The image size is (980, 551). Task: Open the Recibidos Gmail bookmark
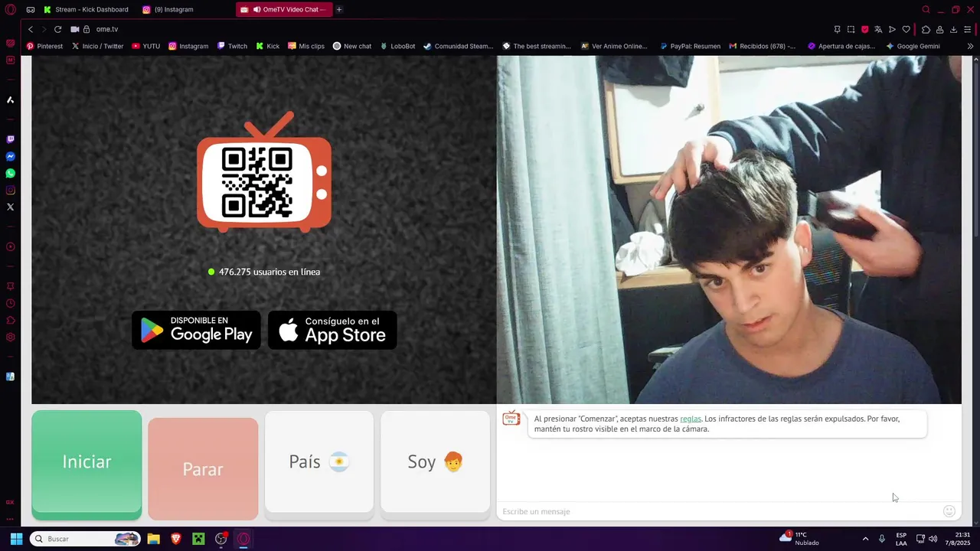(762, 46)
